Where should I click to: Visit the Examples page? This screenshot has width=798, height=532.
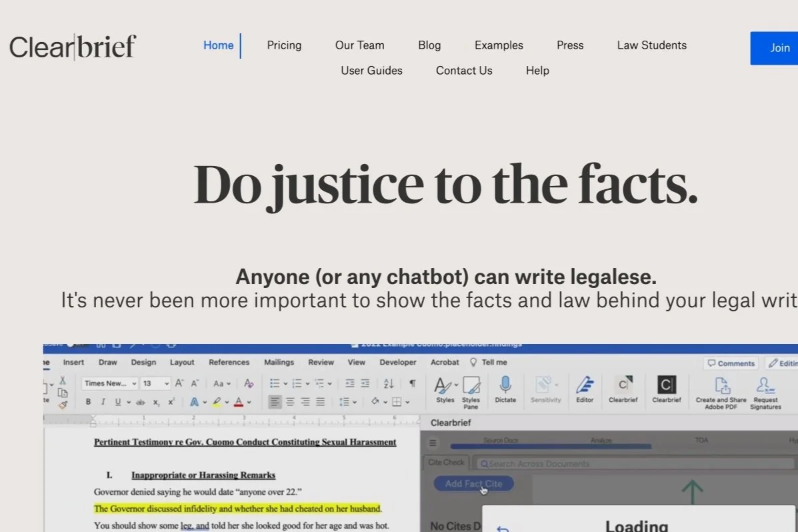coord(498,45)
